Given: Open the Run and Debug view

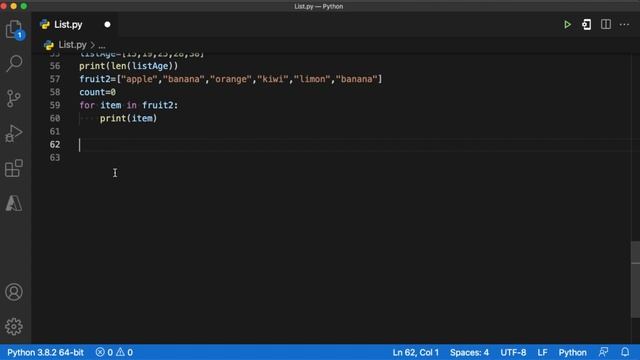Looking at the screenshot, I should [x=14, y=133].
